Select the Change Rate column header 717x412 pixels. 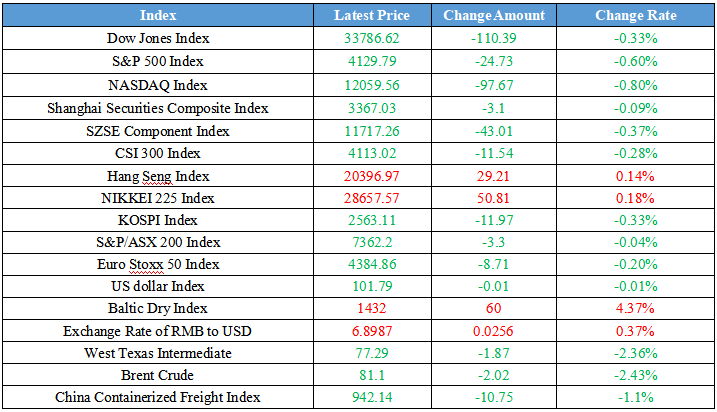(x=635, y=15)
